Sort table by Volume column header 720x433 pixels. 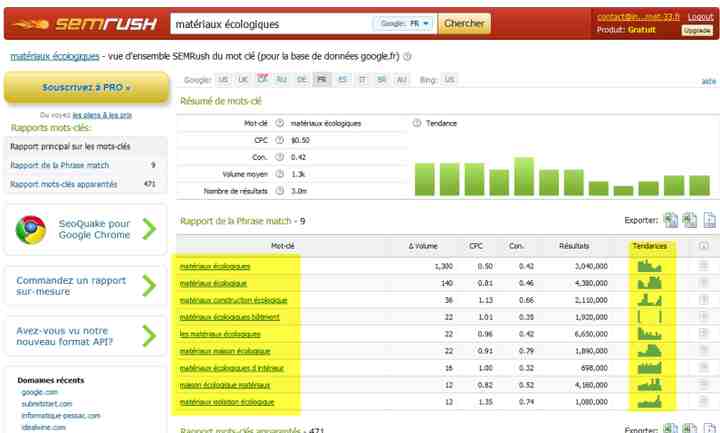423,246
